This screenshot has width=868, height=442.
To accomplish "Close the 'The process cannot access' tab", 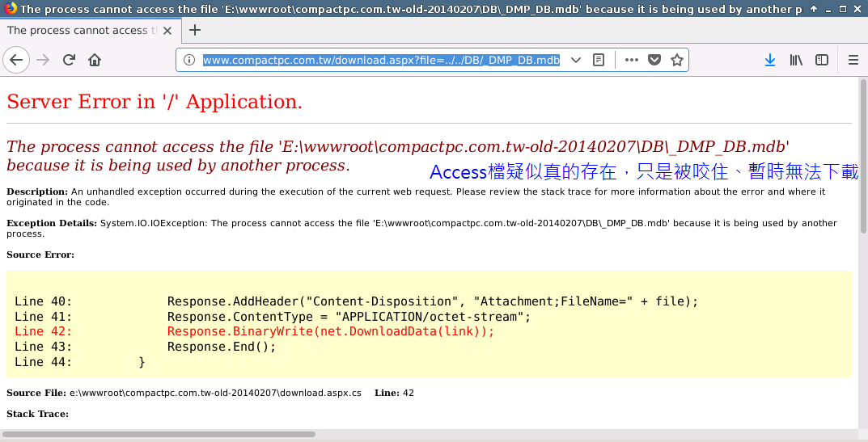I will 167,31.
